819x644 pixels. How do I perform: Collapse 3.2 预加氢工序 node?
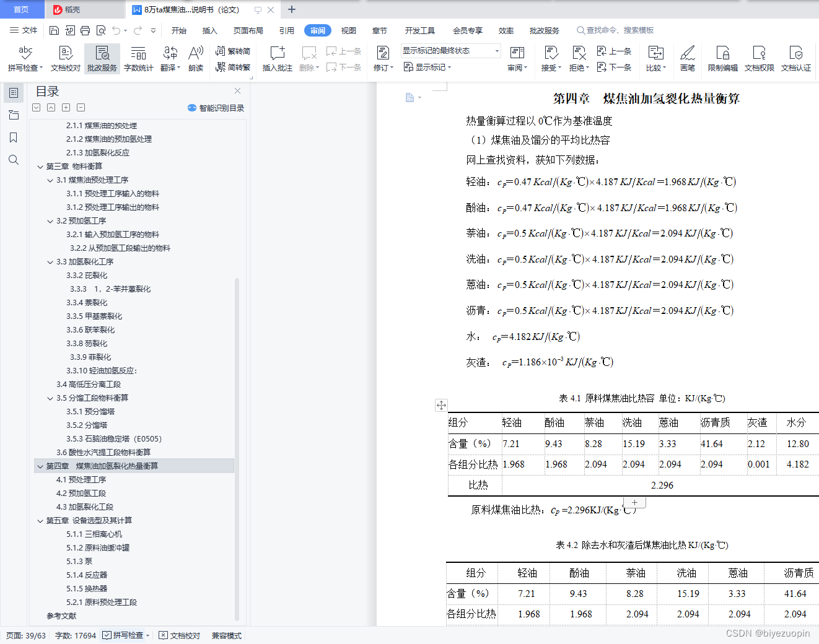pyautogui.click(x=50, y=221)
